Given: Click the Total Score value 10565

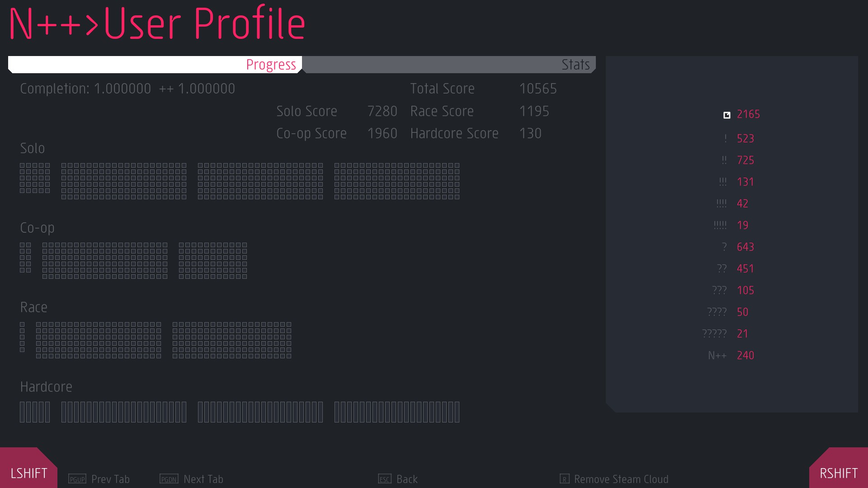Looking at the screenshot, I should point(538,89).
